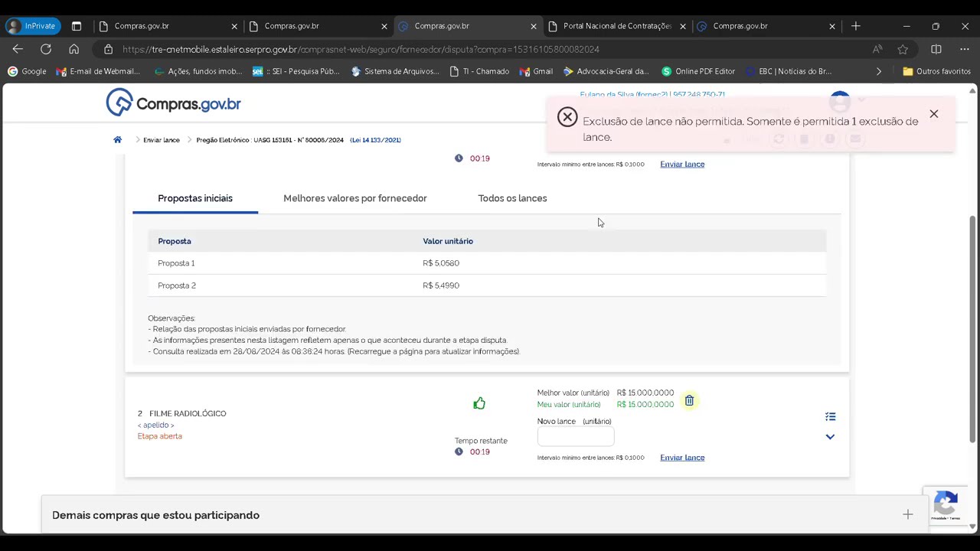
Task: Open the checklist icon for Filme Radiológico
Action: pyautogui.click(x=830, y=416)
